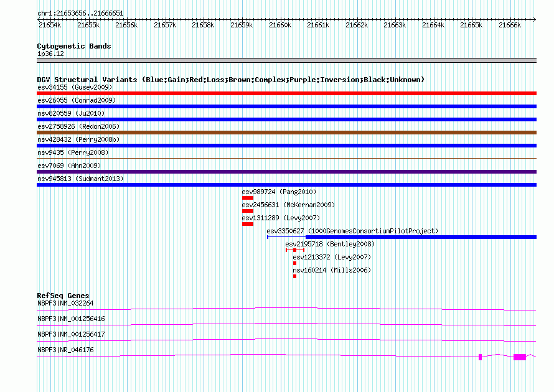
Task: Click the 21665k ruler tick label
Action: pyautogui.click(x=472, y=25)
